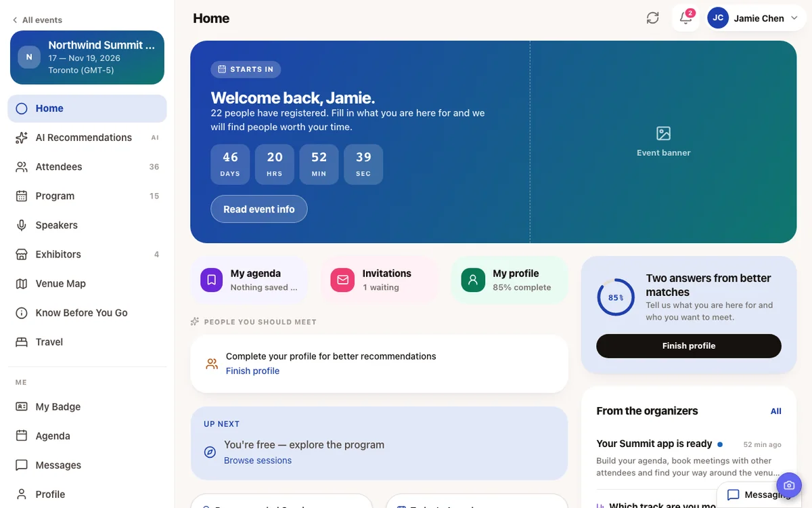This screenshot has height=508, width=812.
Task: Open the sidebar Agenda item
Action: tap(87, 436)
